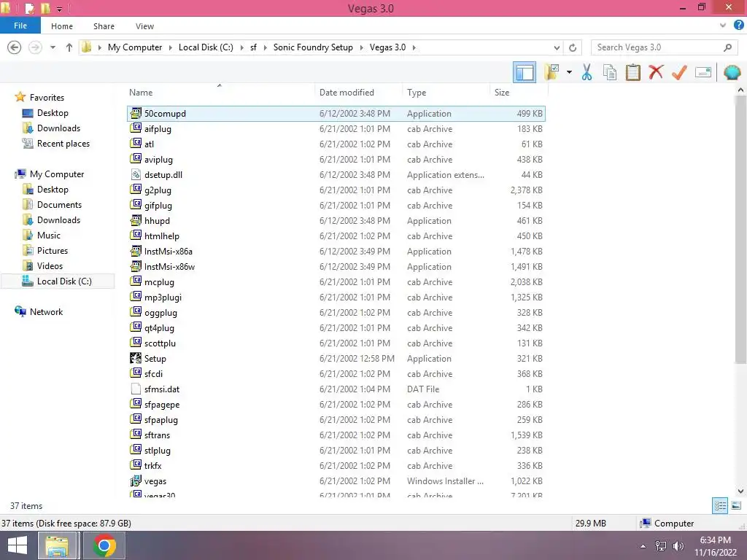Click the search magnifier icon
747x560 pixels.
coord(727,47)
